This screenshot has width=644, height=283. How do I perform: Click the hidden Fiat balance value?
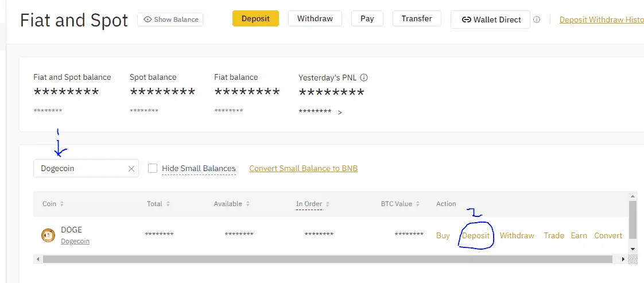[x=247, y=92]
